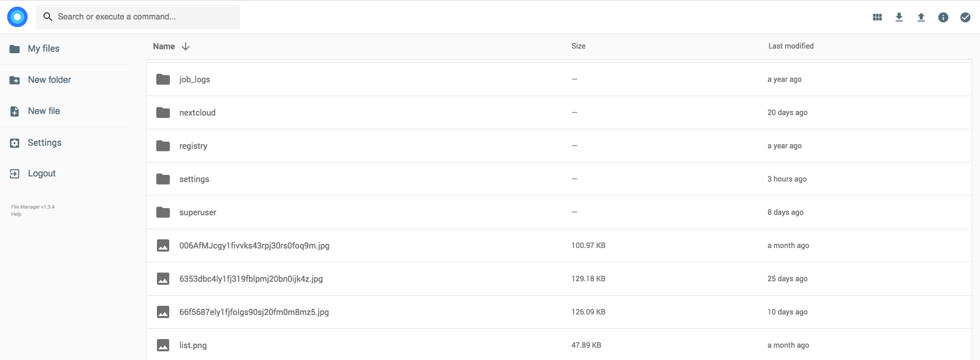Click the File Manager logo icon
Image resolution: width=980 pixels, height=360 pixels.
[x=17, y=17]
